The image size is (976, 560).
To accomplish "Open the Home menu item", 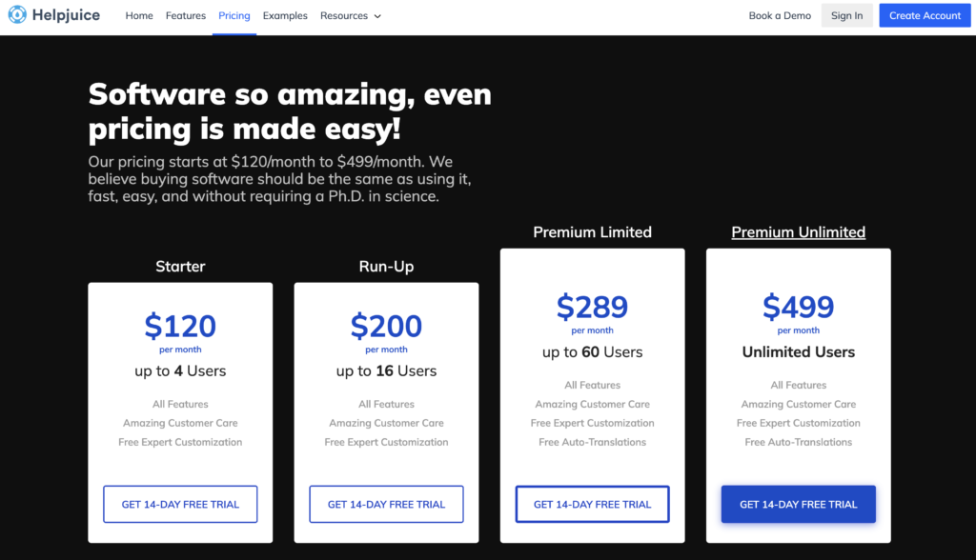I will [139, 16].
